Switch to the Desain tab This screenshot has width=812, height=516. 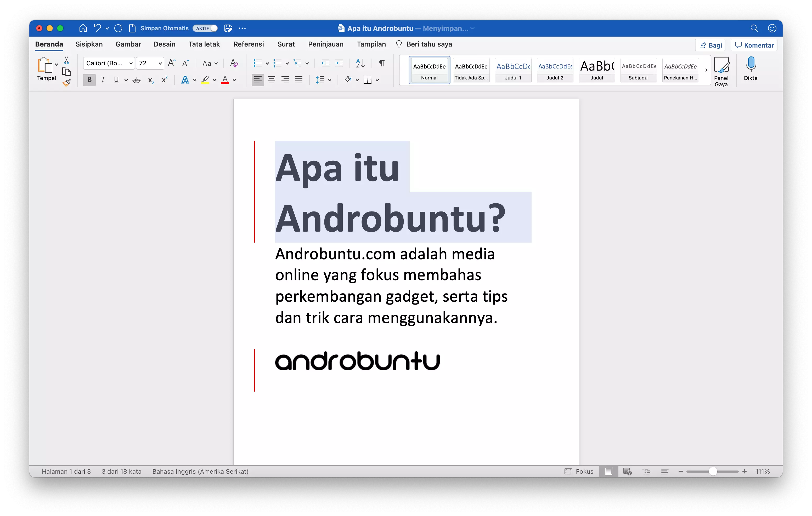(164, 44)
